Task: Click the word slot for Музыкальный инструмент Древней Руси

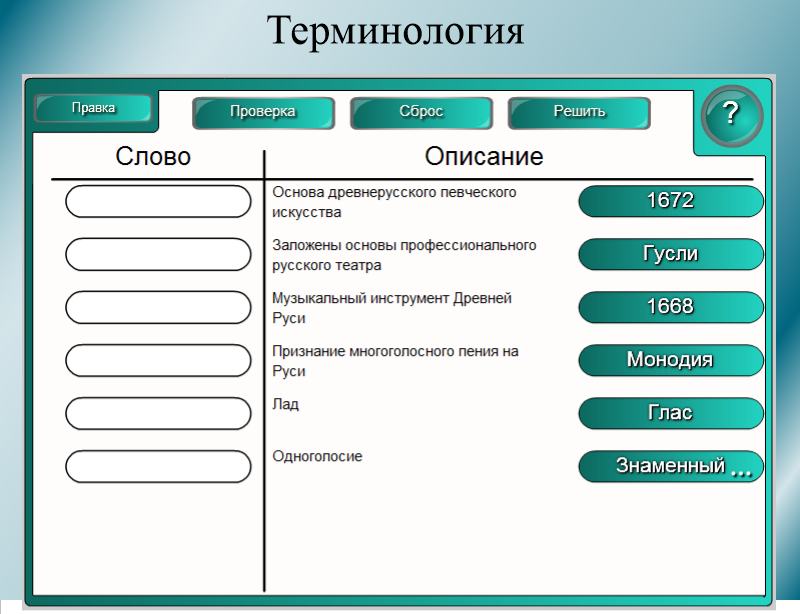Action: point(158,307)
